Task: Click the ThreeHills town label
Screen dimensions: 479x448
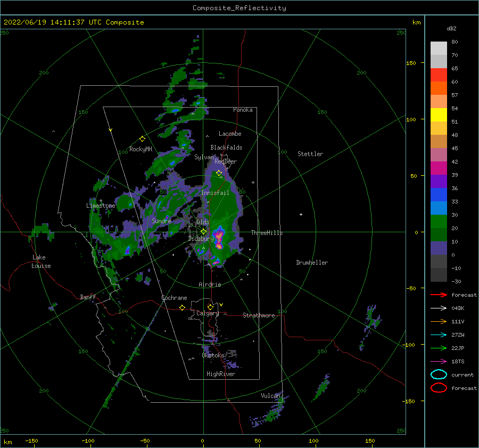Action: pos(267,233)
